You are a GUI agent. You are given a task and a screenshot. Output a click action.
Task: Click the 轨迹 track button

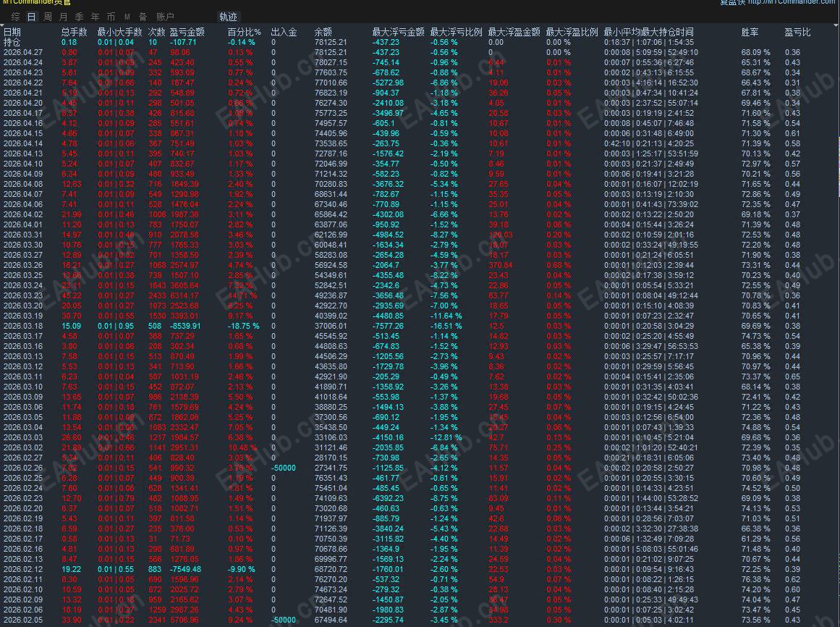point(228,17)
